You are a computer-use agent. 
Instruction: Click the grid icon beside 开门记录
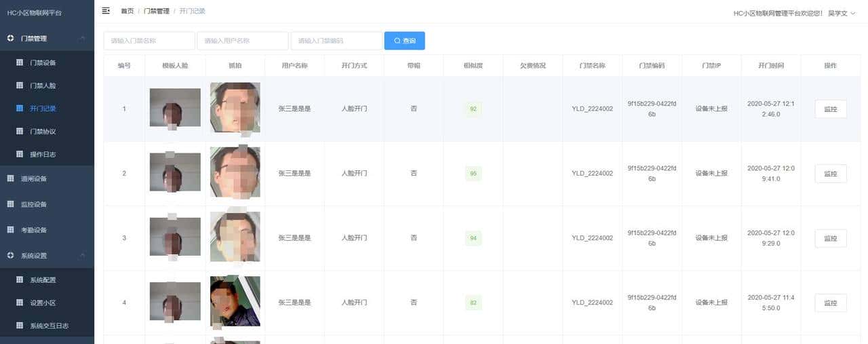[x=20, y=109]
